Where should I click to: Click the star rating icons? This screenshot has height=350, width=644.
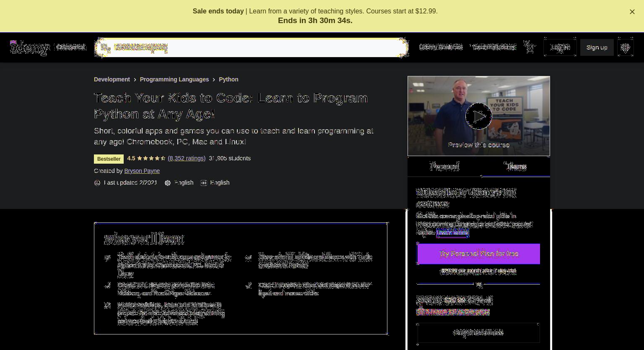point(151,158)
